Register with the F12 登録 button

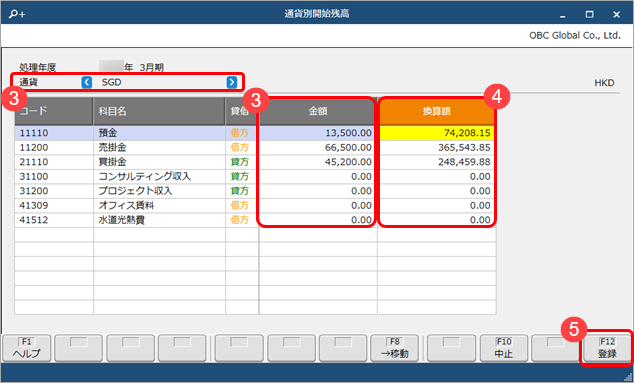[607, 348]
